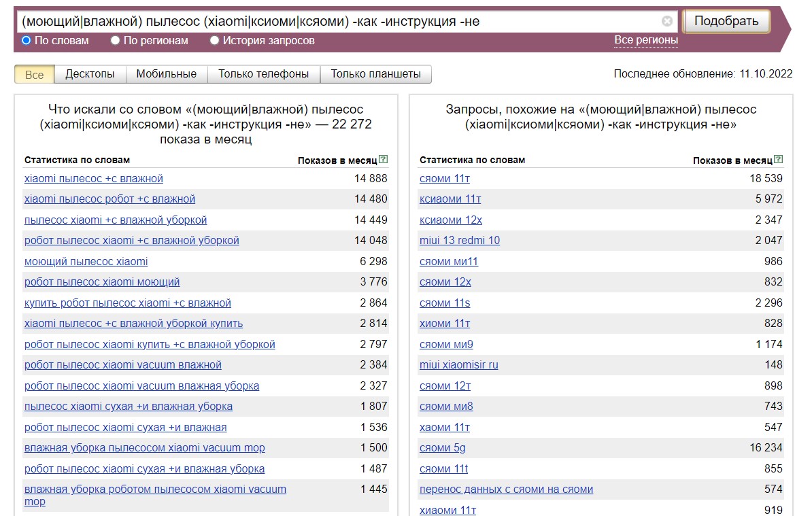Open the 'Все регионы' region selector
Screen dimensions: 812x516
[646, 40]
